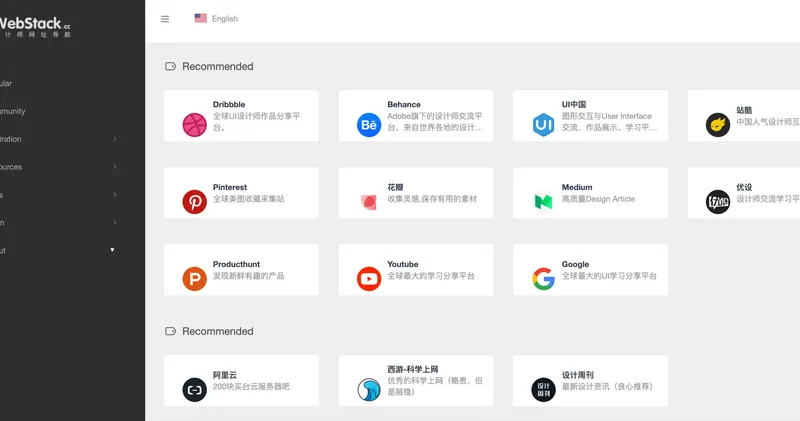This screenshot has height=421, width=800.
Task: Click the Medium green logo icon
Action: [x=543, y=202]
